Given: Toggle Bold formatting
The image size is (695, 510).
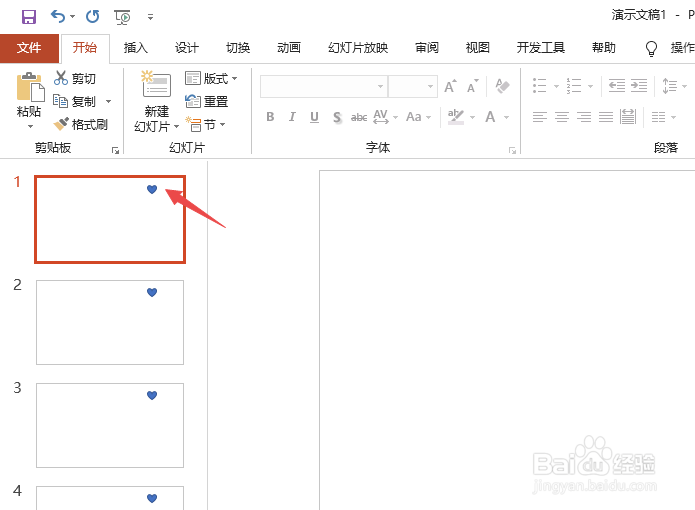Looking at the screenshot, I should (x=270, y=117).
